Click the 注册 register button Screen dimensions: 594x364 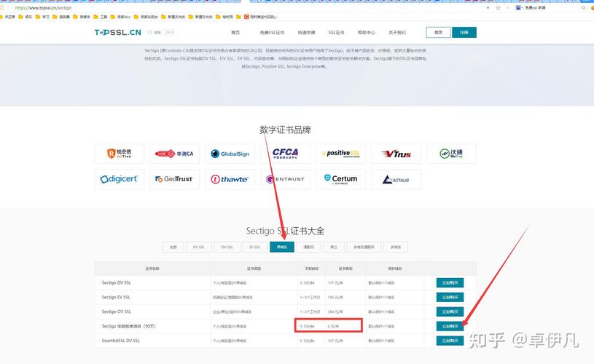[x=464, y=33]
